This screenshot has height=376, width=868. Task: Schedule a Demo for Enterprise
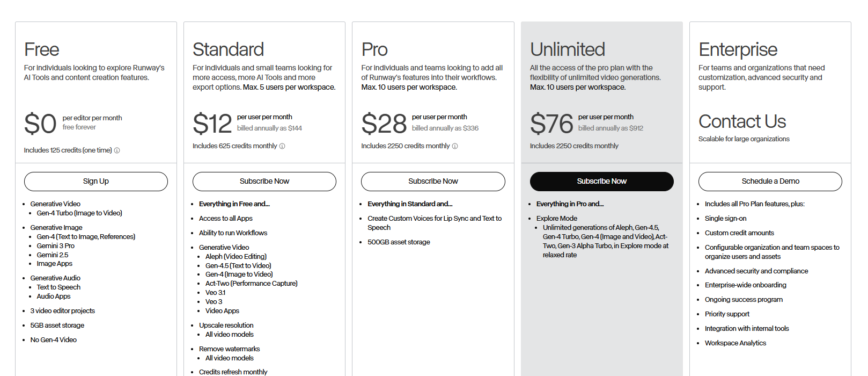pyautogui.click(x=770, y=182)
